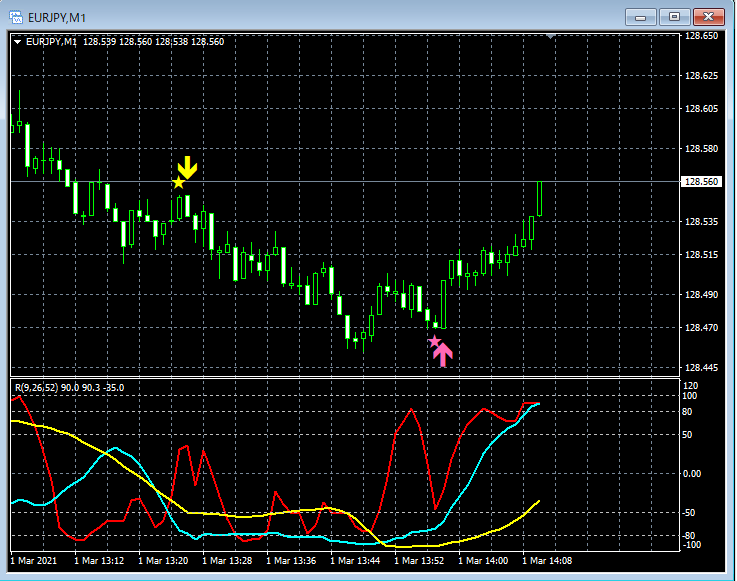Click the 1 Mar 13:28 time label
Image resolution: width=737 pixels, height=581 pixels.
[227, 561]
